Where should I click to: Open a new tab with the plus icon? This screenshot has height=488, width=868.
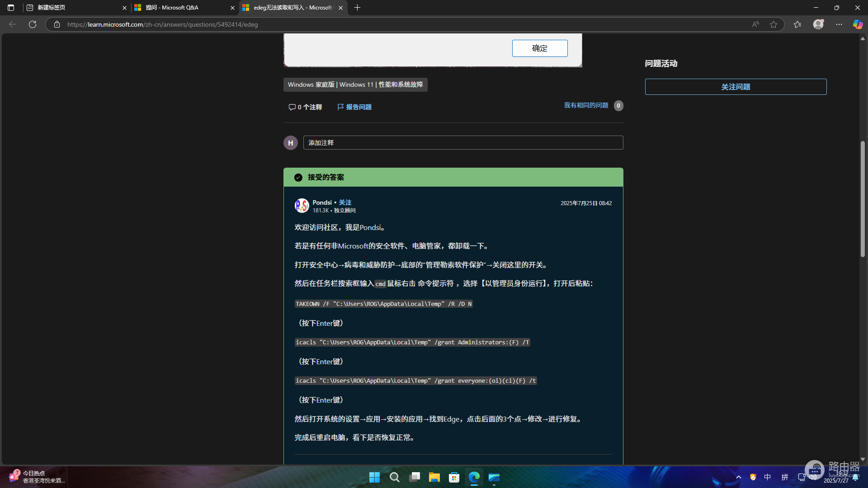point(357,8)
